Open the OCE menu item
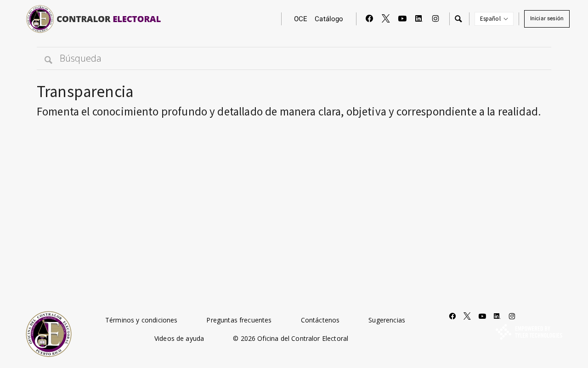The image size is (588, 368). (x=300, y=19)
